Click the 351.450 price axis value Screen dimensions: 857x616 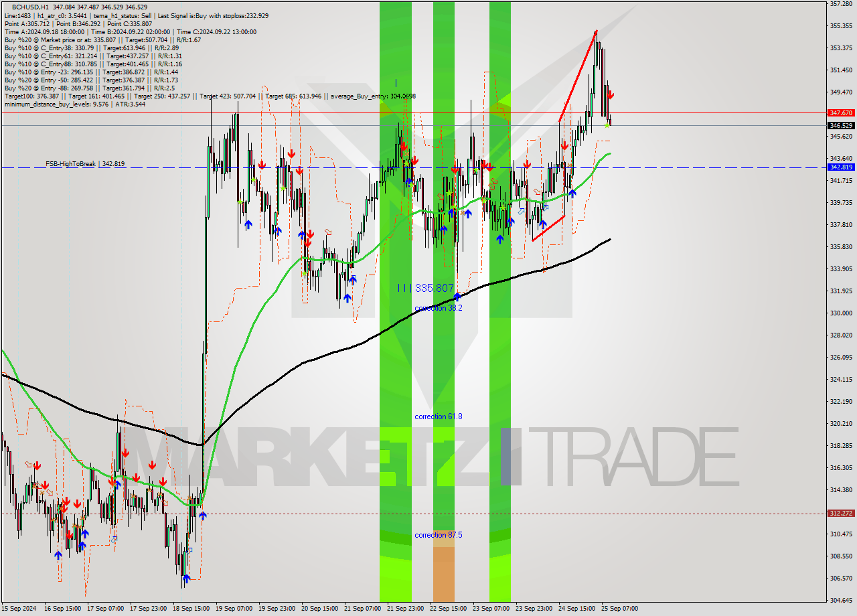click(x=841, y=70)
